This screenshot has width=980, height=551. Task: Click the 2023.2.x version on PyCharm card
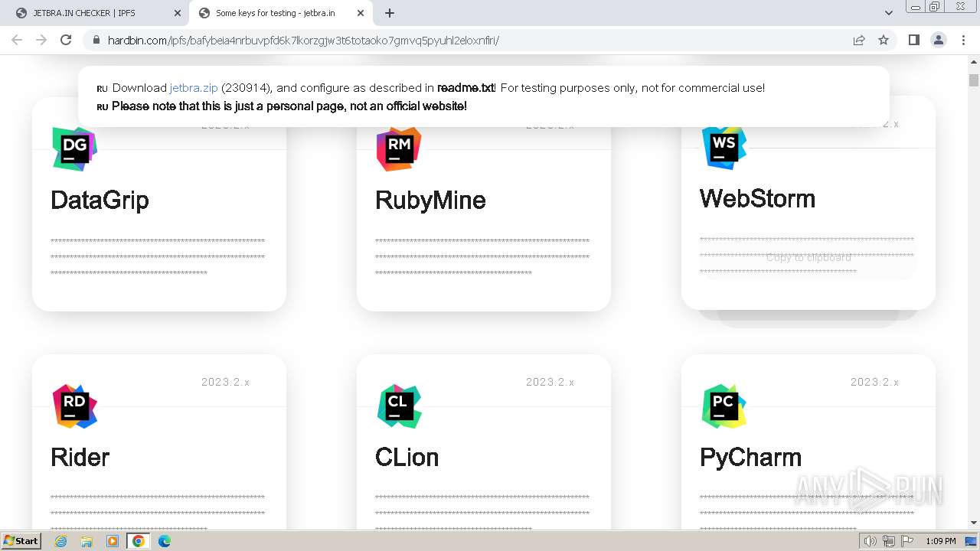coord(874,382)
